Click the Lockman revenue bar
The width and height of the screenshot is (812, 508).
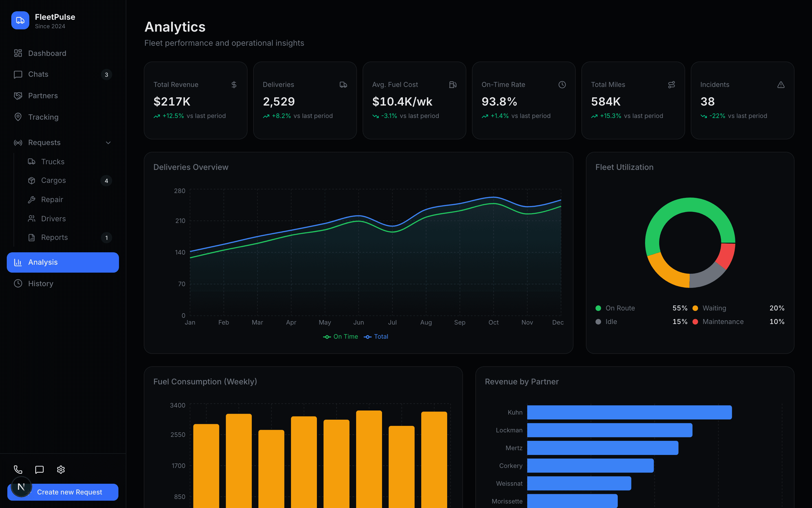tap(610, 430)
